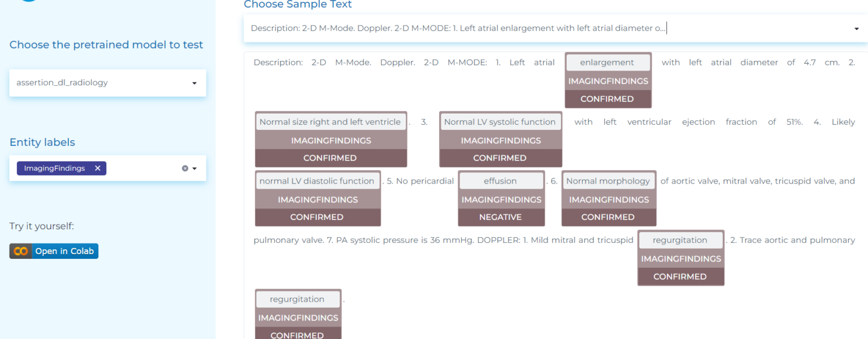This screenshot has height=339, width=868.
Task: Open the pretrained model dropdown
Action: [194, 83]
